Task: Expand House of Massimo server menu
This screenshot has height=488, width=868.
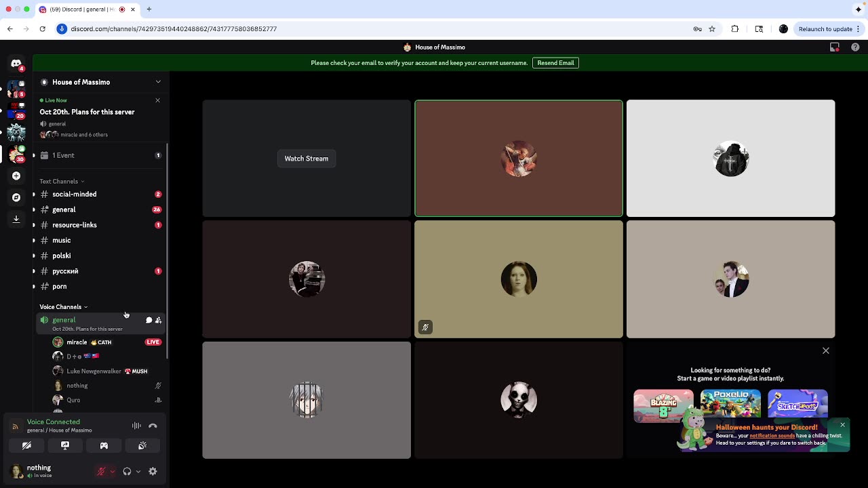Action: pos(101,82)
